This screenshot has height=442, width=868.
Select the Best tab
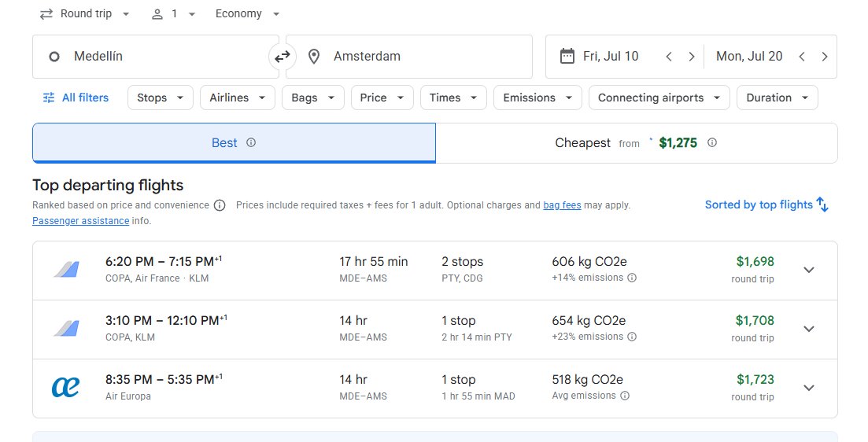[x=235, y=142]
